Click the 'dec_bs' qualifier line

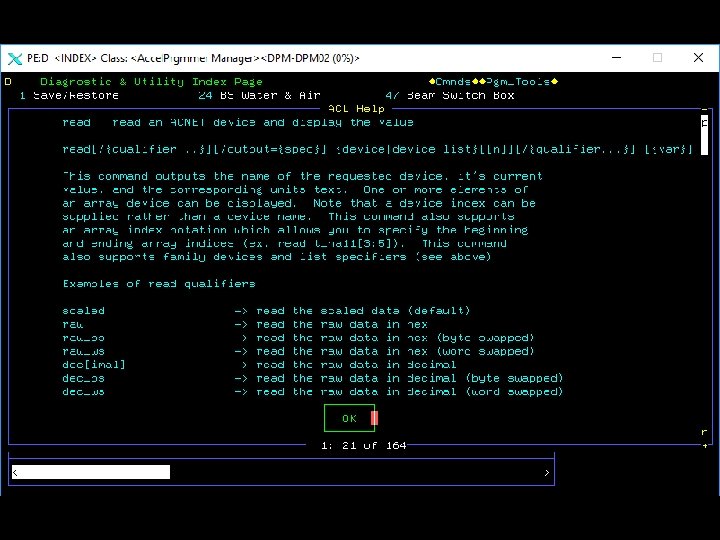[313, 378]
